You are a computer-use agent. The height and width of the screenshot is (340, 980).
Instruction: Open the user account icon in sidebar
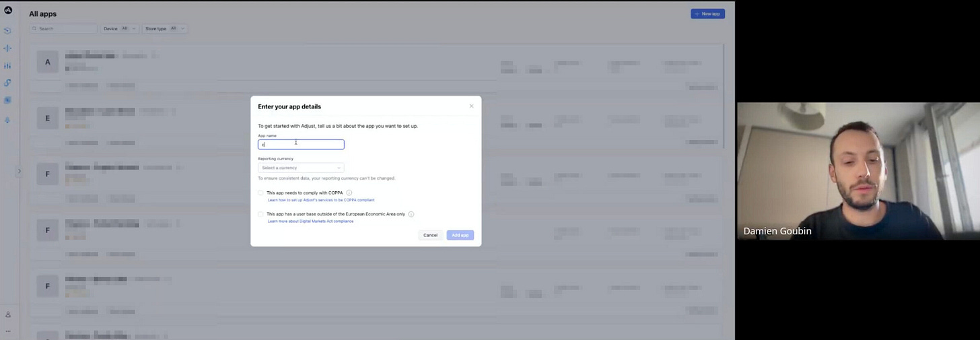click(8, 314)
